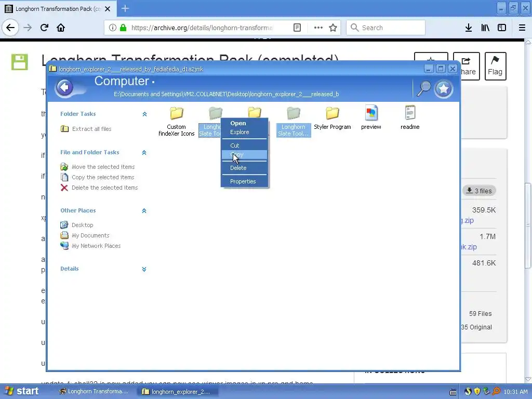Open the page actions three-dot menu
The width and height of the screenshot is (532, 399).
click(x=318, y=28)
